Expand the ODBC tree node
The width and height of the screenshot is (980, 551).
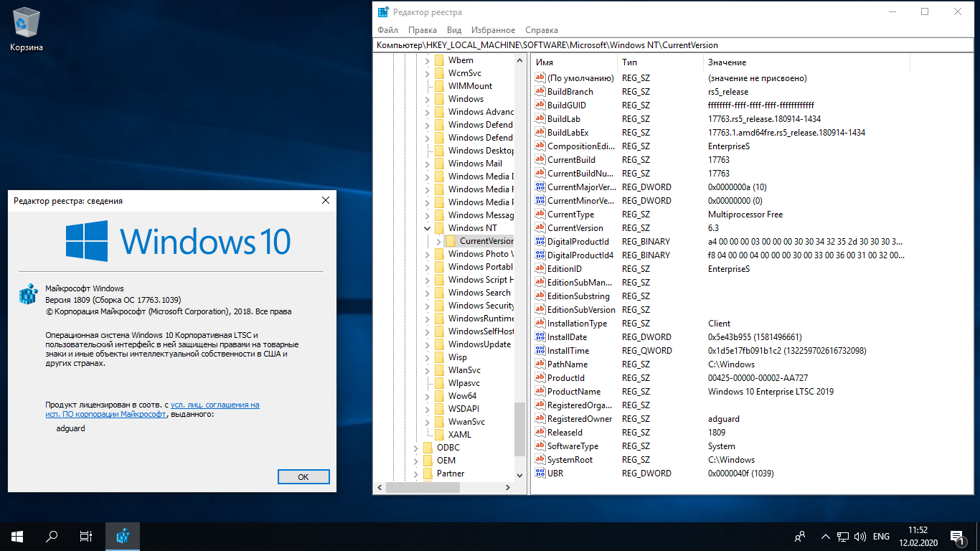(415, 448)
